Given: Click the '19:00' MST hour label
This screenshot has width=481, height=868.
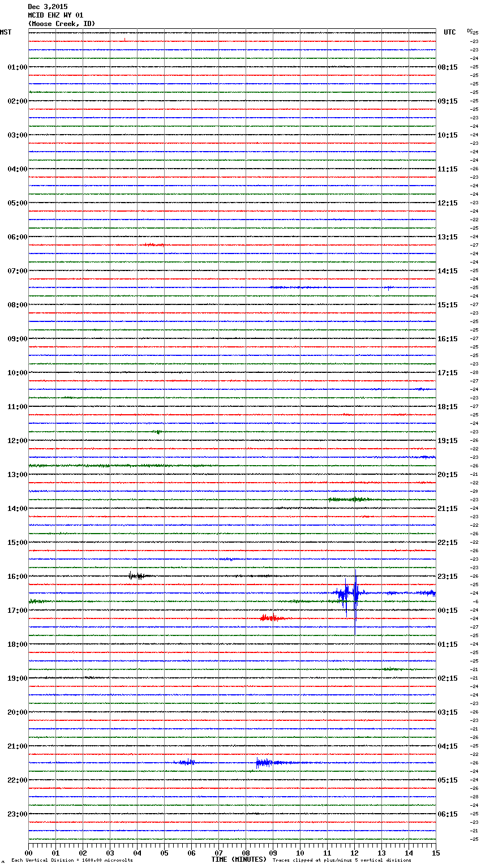Looking at the screenshot, I should tap(18, 678).
